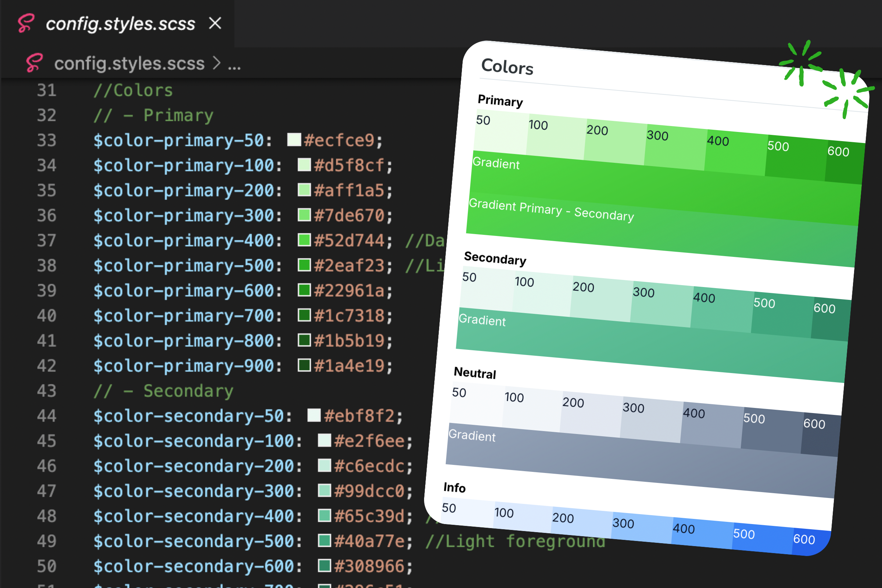Click the #52d744 color swatch on line 37
This screenshot has width=882, height=588.
[x=304, y=240]
